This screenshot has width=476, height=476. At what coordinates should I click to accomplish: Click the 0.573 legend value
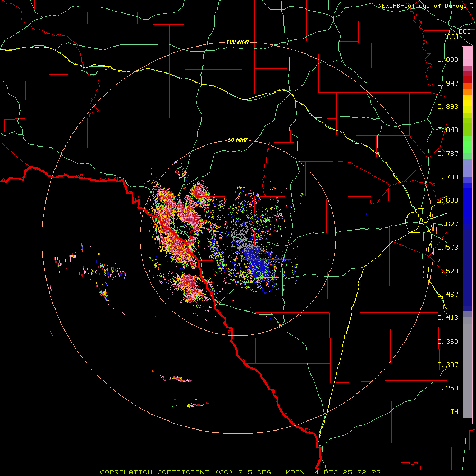tap(448, 248)
